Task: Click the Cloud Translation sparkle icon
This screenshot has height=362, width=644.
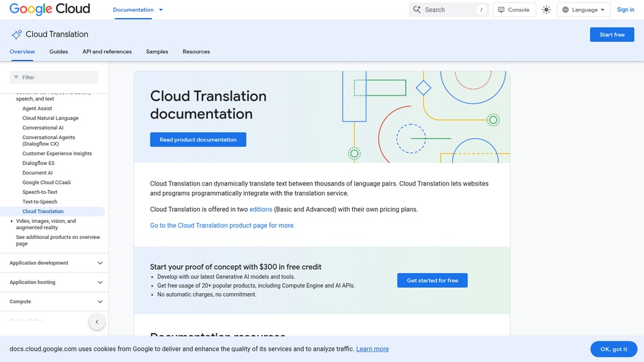Action: 17,35
